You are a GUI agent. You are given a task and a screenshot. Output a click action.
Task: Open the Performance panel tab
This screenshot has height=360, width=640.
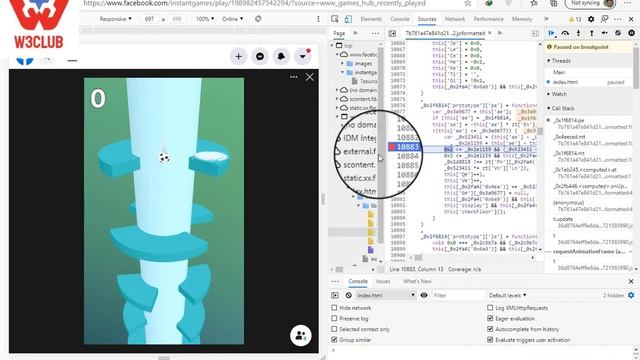click(488, 19)
